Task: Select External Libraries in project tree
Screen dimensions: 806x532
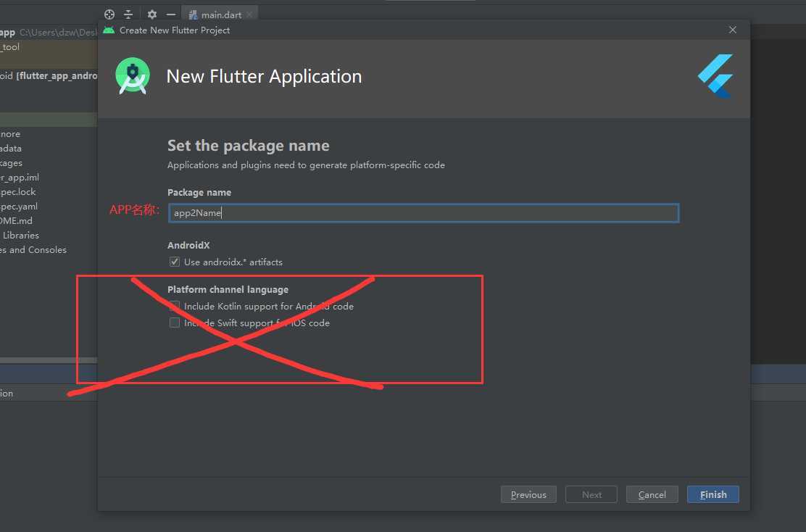Action: (x=20, y=236)
